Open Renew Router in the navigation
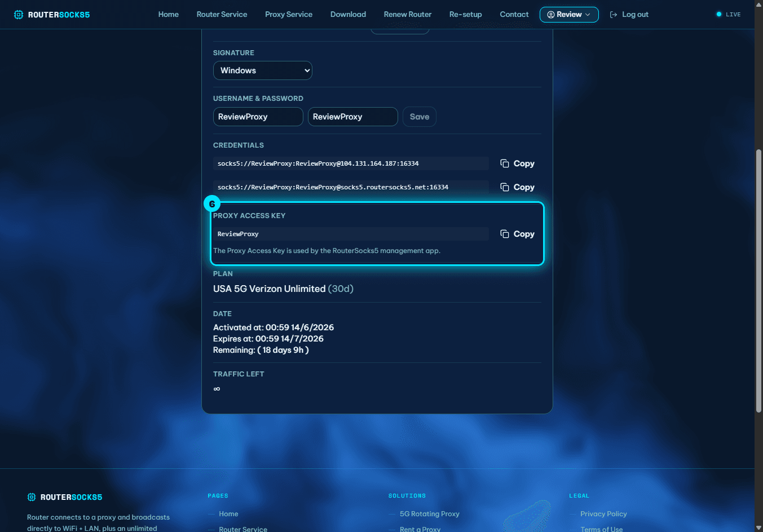Viewport: 763px width, 532px height. tap(408, 15)
